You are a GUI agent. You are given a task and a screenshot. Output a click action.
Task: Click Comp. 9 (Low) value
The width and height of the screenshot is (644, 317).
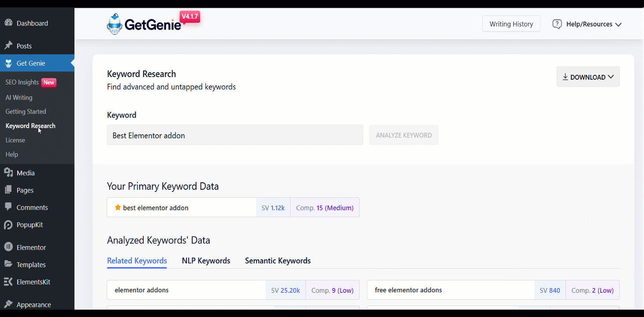pos(332,290)
